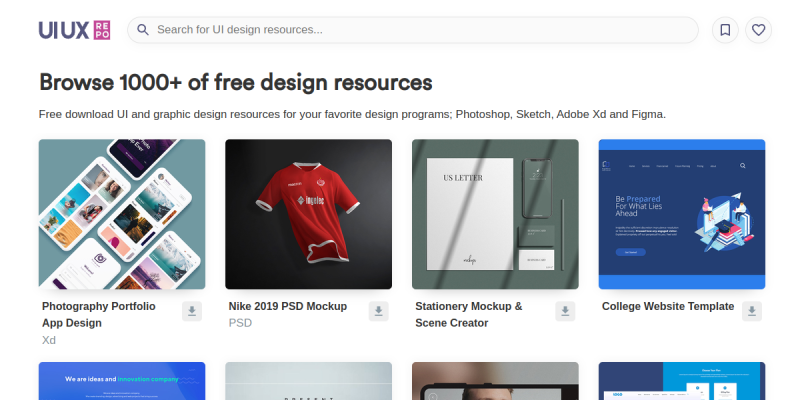Click the Xd format label
The height and width of the screenshot is (400, 800).
(x=49, y=340)
